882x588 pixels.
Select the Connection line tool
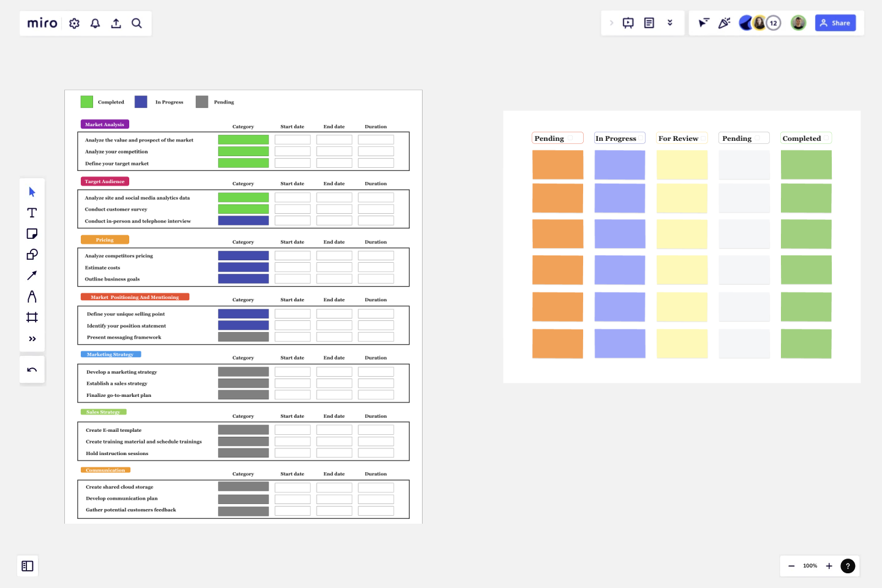[32, 275]
